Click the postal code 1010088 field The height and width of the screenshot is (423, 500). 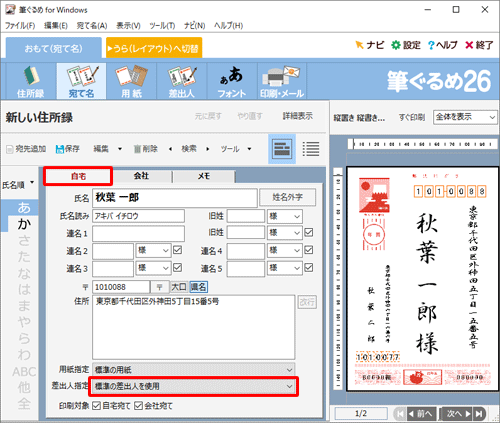[121, 287]
